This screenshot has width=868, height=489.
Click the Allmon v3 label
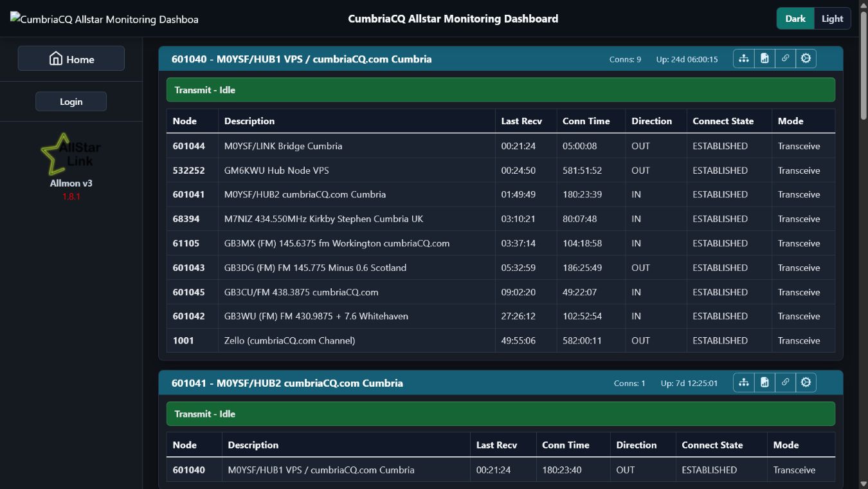click(x=71, y=183)
